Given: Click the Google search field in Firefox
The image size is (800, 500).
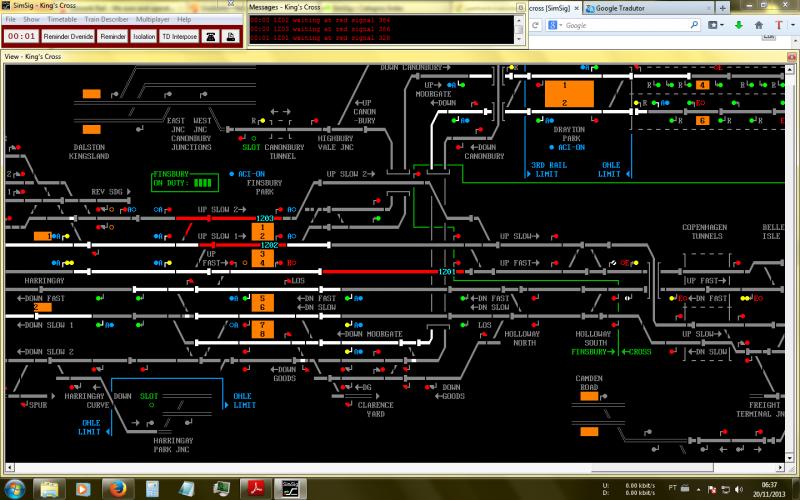Looking at the screenshot, I should point(625,25).
